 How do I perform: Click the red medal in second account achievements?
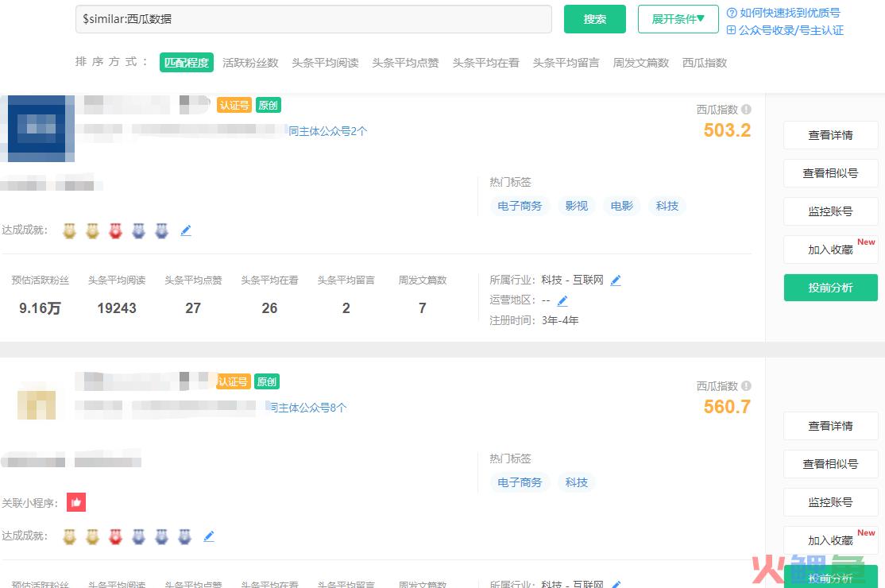tap(116, 536)
